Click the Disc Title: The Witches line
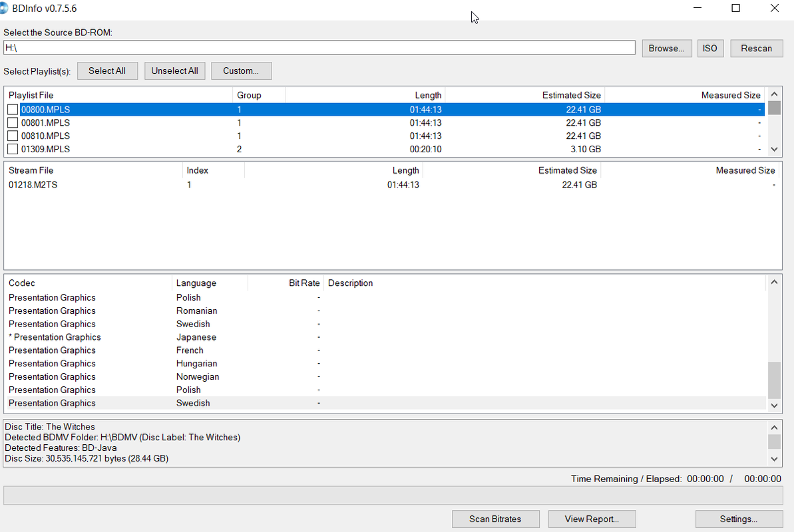 [x=50, y=427]
